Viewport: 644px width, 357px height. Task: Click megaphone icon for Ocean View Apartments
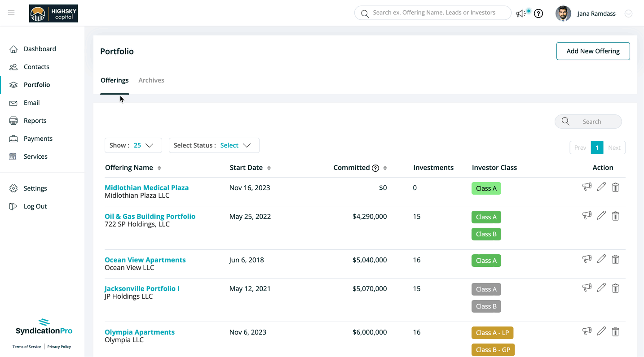587,259
